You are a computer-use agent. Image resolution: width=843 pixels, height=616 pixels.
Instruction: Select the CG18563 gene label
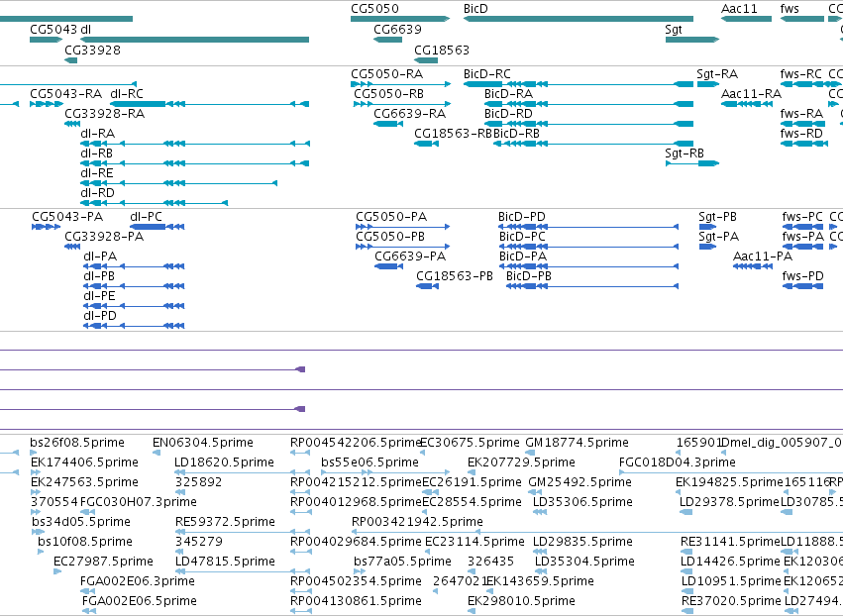click(442, 50)
